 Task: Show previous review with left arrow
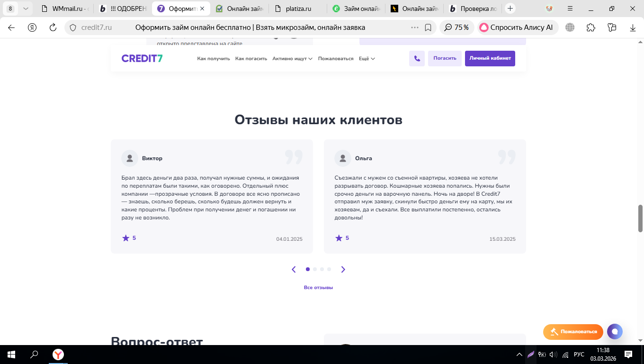point(294,269)
